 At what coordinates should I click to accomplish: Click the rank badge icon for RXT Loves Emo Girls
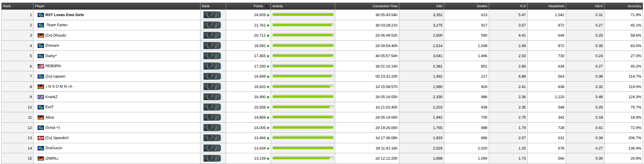click(212, 15)
